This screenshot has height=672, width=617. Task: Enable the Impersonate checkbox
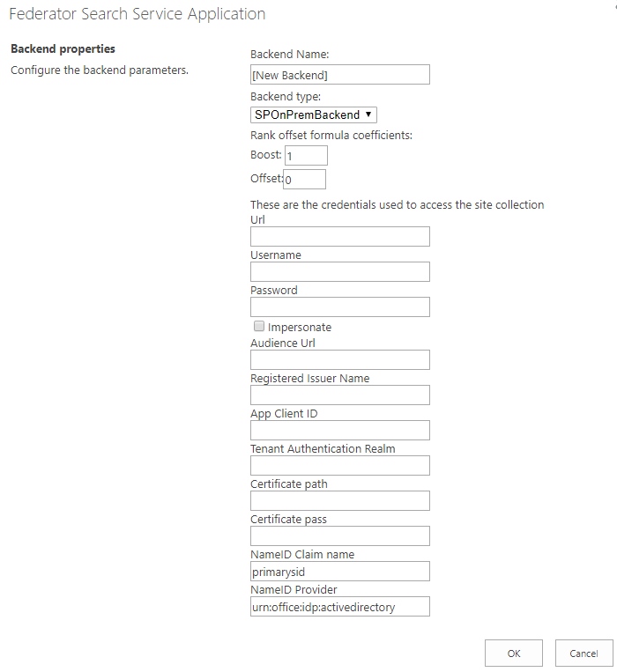pyautogui.click(x=259, y=327)
